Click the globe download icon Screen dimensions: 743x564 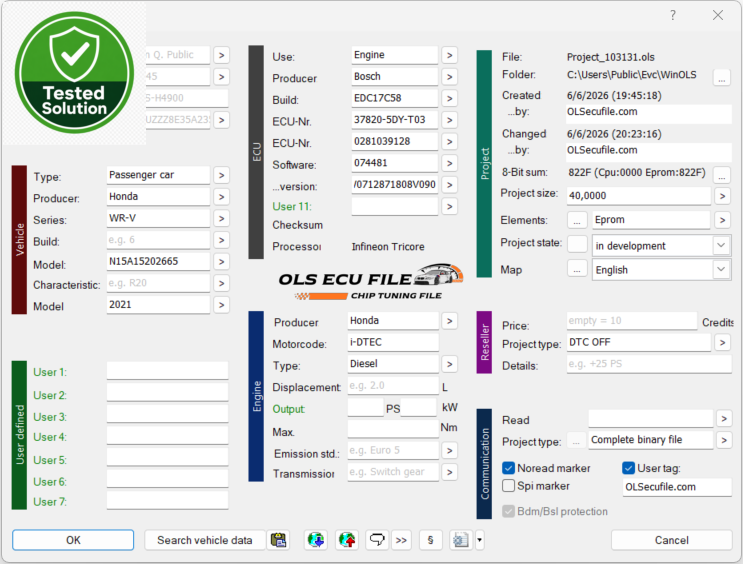point(316,540)
